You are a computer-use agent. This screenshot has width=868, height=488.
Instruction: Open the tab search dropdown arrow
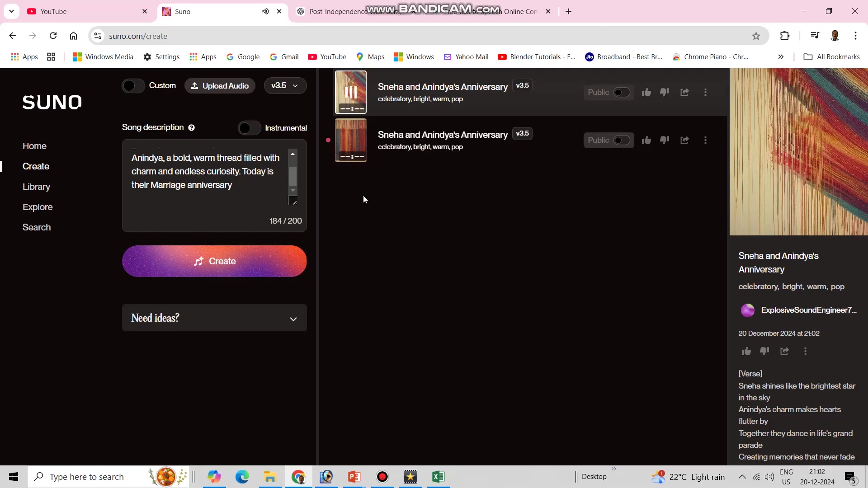tap(11, 11)
